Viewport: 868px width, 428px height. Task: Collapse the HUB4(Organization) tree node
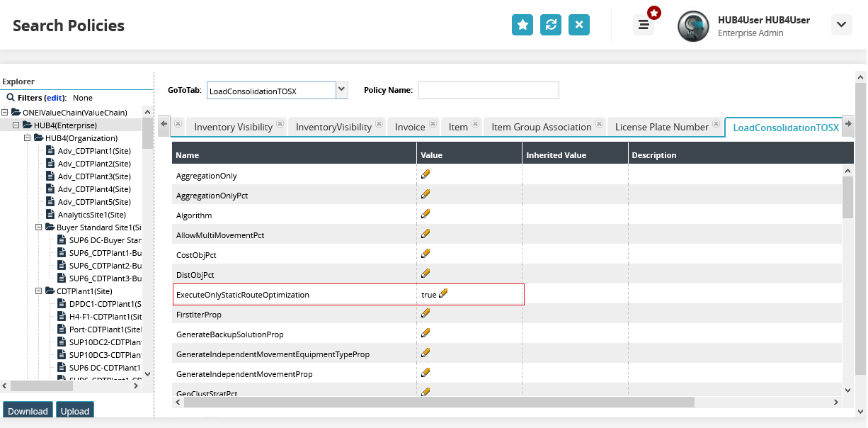(x=28, y=137)
